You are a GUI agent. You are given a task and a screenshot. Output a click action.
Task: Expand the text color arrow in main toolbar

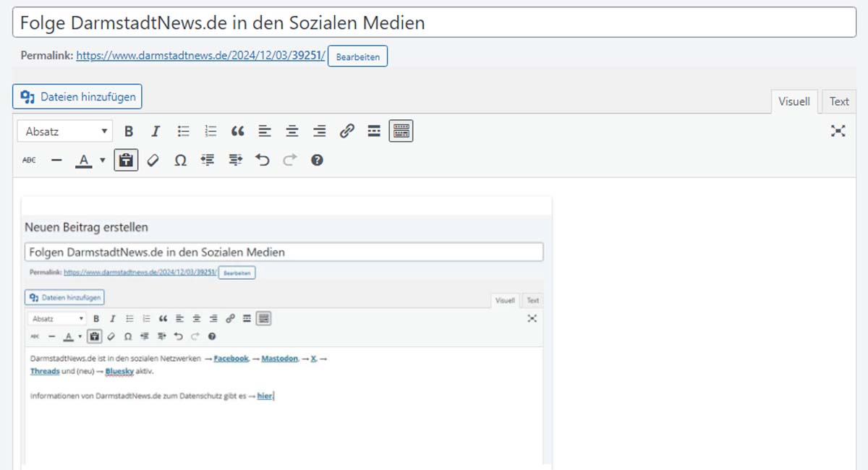(x=103, y=161)
